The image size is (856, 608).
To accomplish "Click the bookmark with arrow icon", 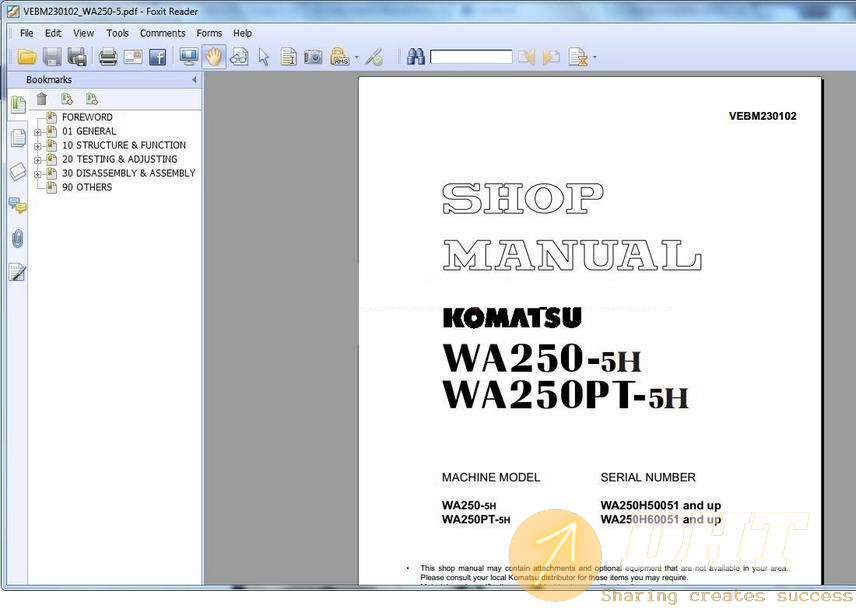I will tap(92, 99).
